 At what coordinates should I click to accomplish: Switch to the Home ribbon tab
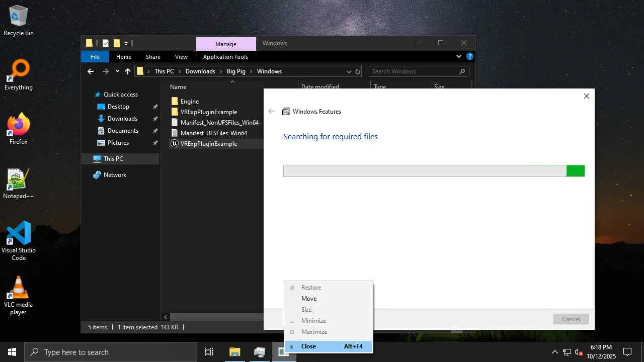pyautogui.click(x=124, y=57)
